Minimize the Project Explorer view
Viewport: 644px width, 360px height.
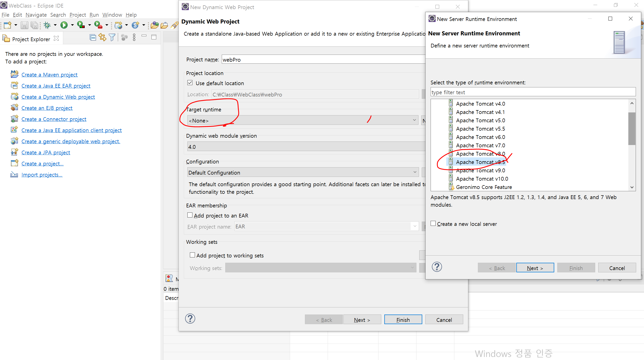[144, 36]
